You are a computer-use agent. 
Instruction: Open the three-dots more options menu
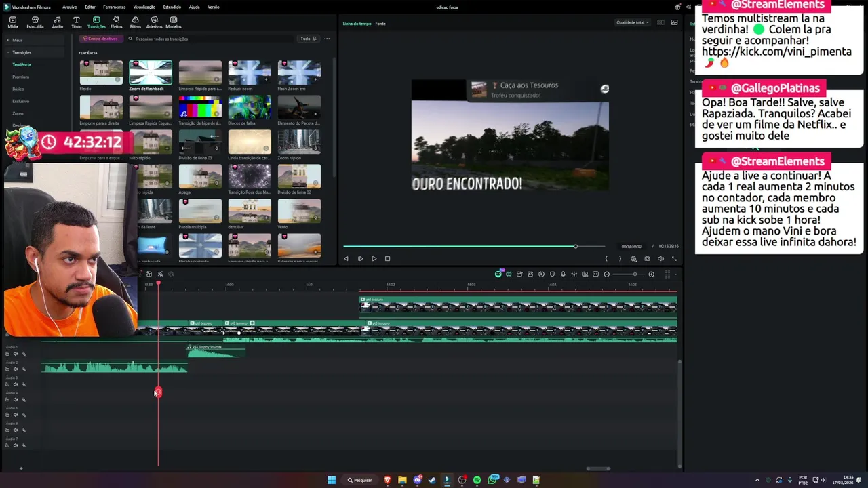327,39
